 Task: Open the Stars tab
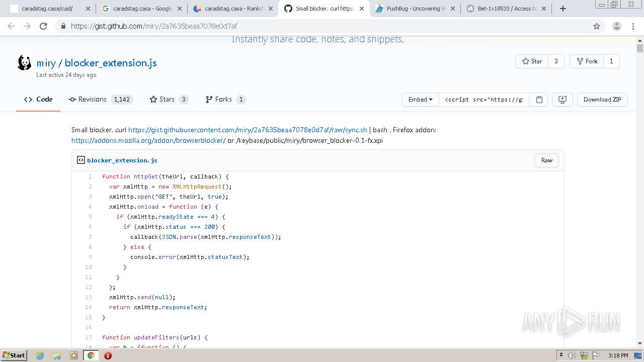click(169, 100)
